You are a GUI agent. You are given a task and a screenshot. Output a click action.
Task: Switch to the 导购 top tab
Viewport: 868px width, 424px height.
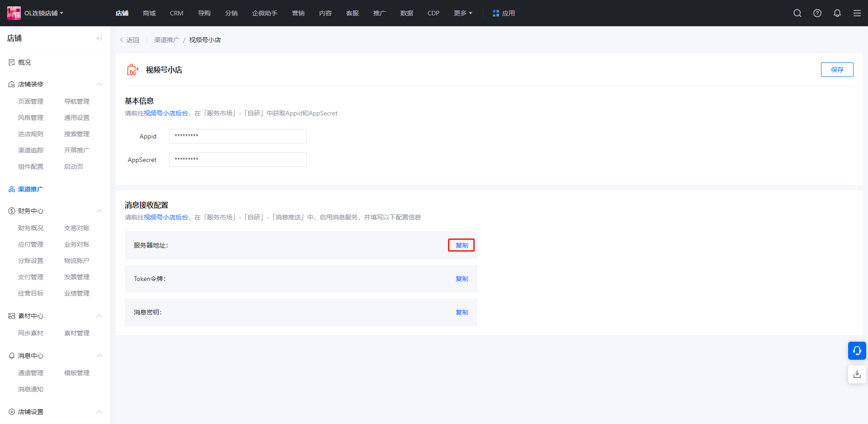pyautogui.click(x=204, y=13)
